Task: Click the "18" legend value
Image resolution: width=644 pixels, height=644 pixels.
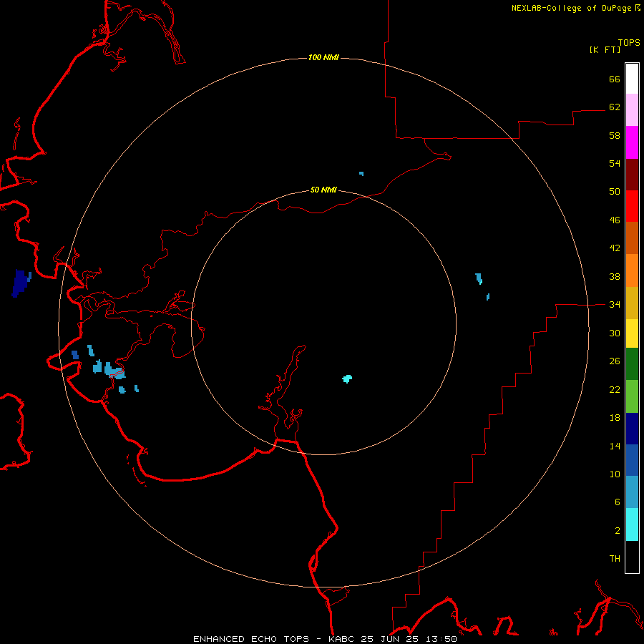Action: [615, 418]
